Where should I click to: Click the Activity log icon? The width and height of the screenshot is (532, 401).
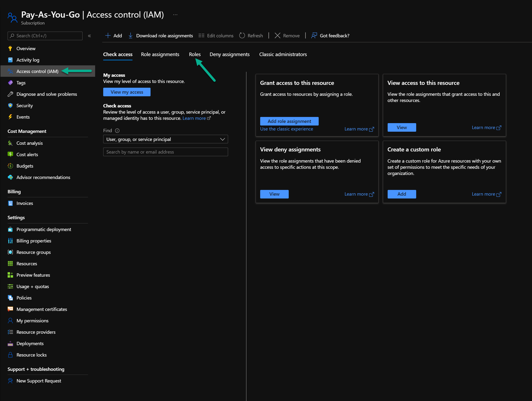[10, 59]
